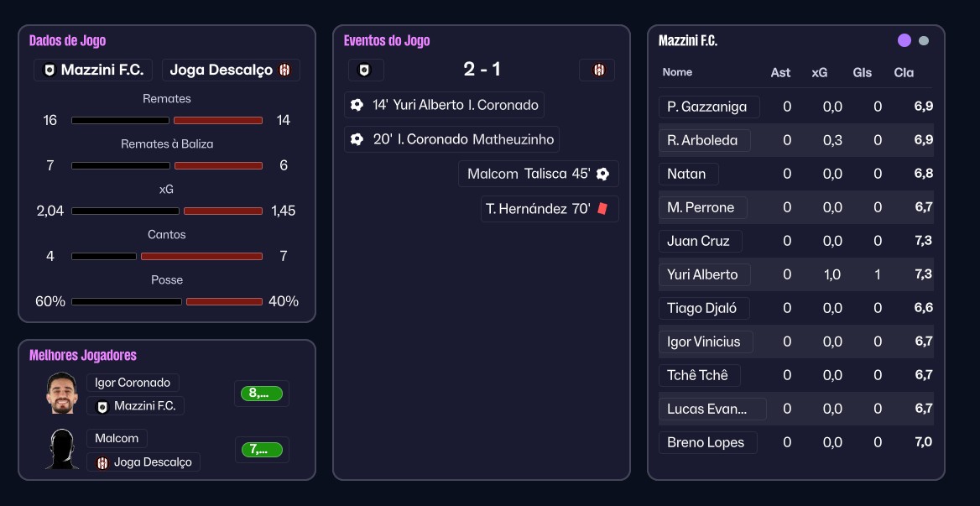Click Malcom's Joga Descalço club label

143,462
